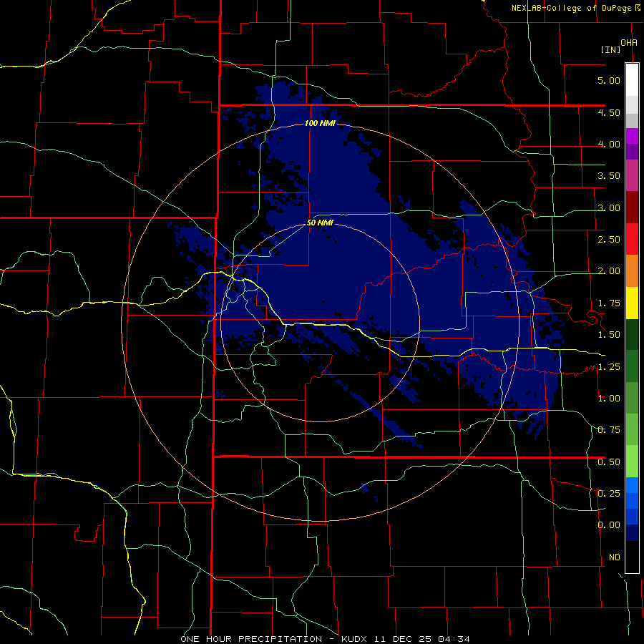Click the OHA product label

(x=629, y=42)
